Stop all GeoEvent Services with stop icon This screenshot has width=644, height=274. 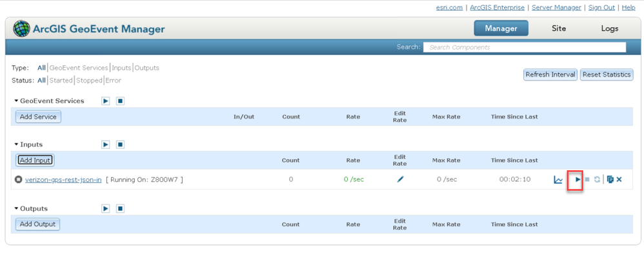pos(120,101)
